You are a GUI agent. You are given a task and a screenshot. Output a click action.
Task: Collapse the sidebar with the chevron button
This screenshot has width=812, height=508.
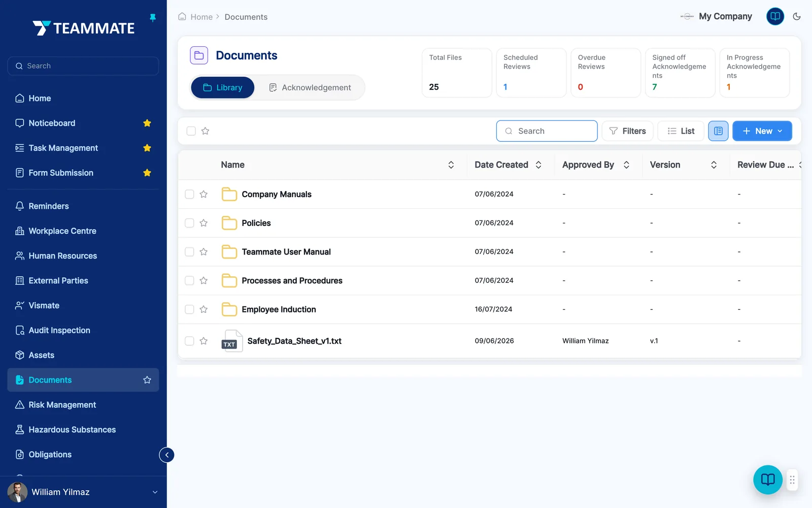coord(166,455)
